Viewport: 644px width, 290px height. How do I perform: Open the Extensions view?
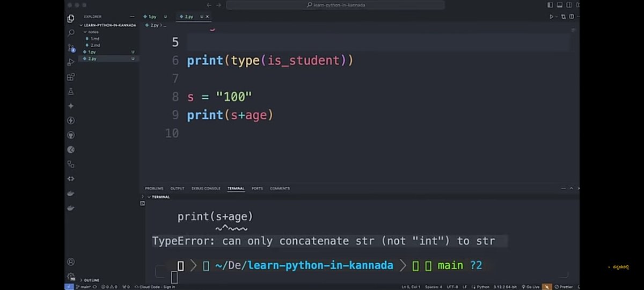point(71,77)
